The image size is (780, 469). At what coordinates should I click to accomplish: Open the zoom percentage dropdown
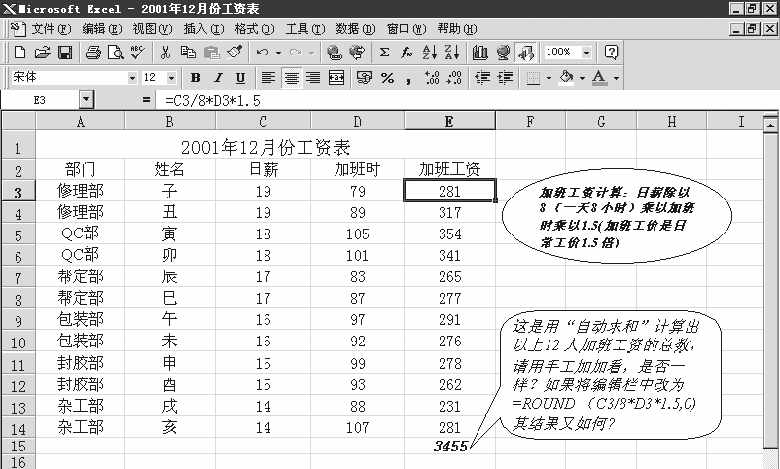(x=587, y=52)
